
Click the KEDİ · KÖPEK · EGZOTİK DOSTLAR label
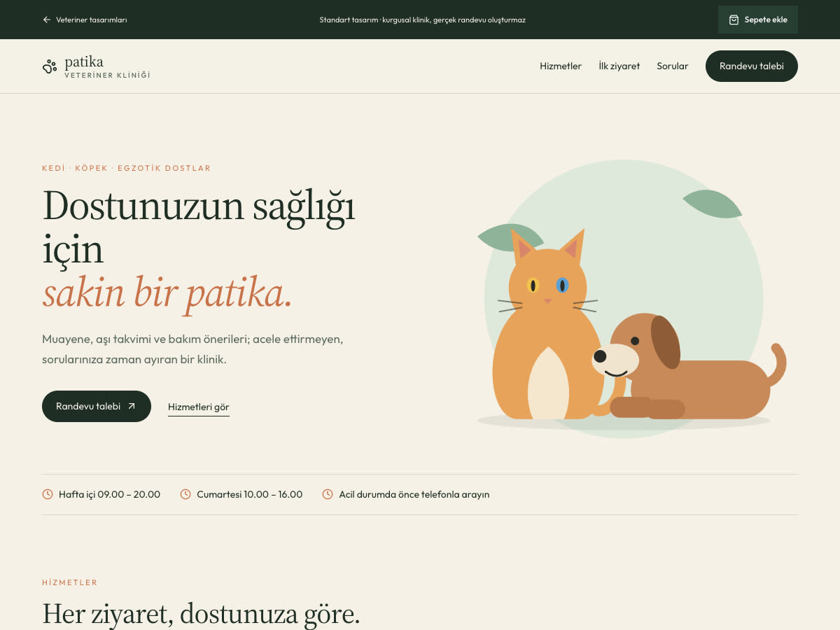point(126,168)
